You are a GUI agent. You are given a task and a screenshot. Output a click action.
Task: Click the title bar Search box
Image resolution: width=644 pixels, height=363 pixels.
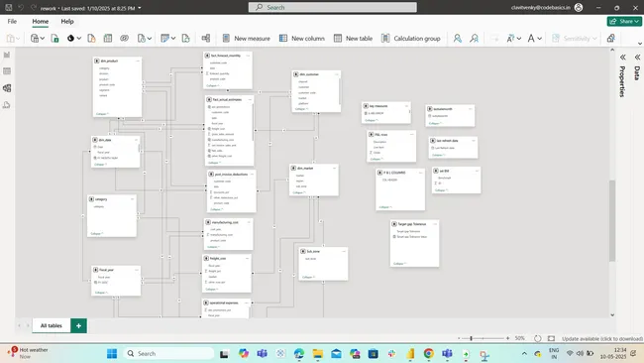pyautogui.click(x=332, y=7)
